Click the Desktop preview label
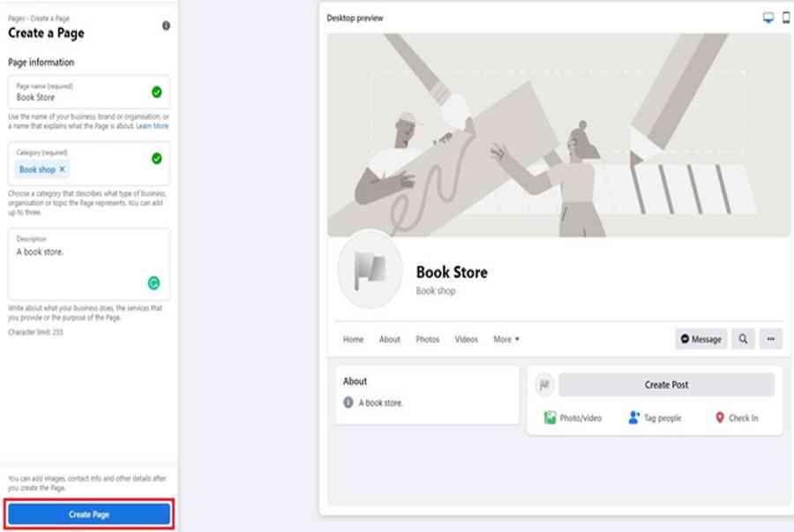This screenshot has width=794, height=532. coord(355,19)
